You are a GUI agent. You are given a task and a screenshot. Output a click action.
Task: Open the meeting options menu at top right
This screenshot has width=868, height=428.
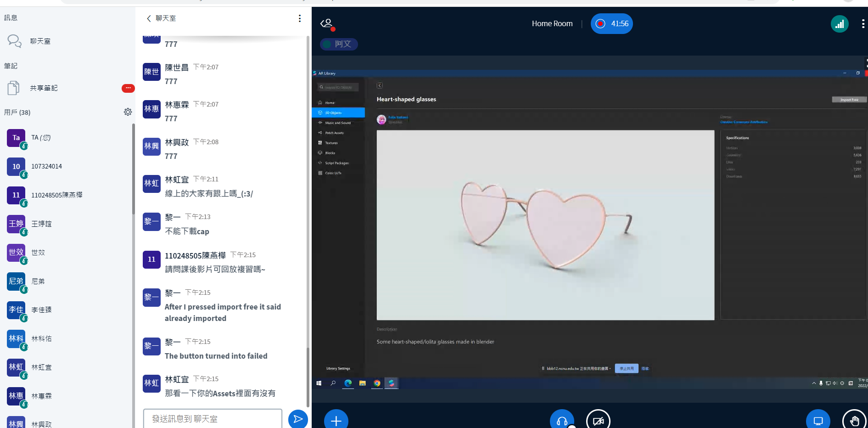click(x=862, y=24)
